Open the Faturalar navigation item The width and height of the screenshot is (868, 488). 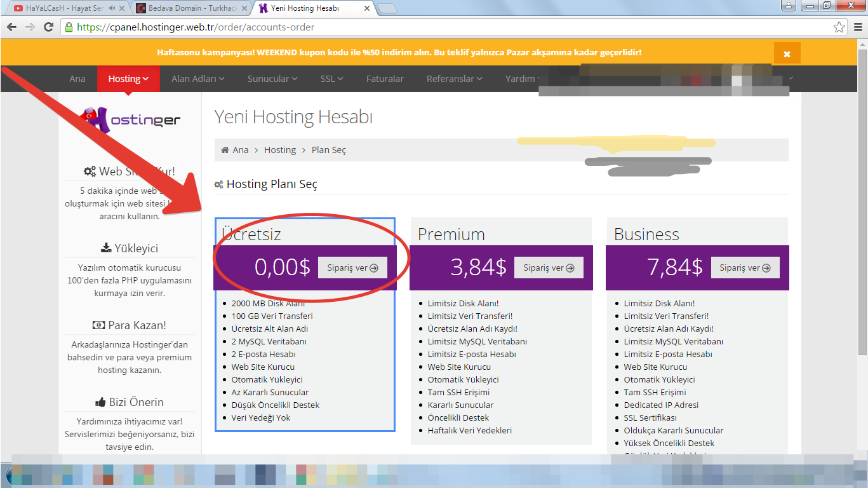(385, 79)
